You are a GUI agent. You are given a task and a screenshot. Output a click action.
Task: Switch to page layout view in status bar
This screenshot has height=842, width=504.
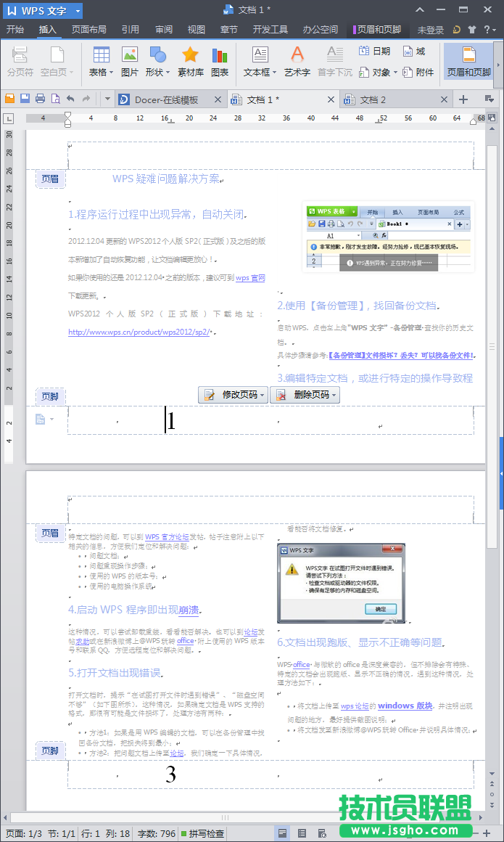tap(282, 833)
